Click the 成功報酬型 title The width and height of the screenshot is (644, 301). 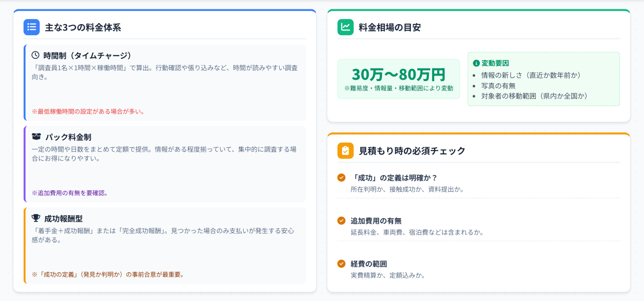tap(64, 218)
